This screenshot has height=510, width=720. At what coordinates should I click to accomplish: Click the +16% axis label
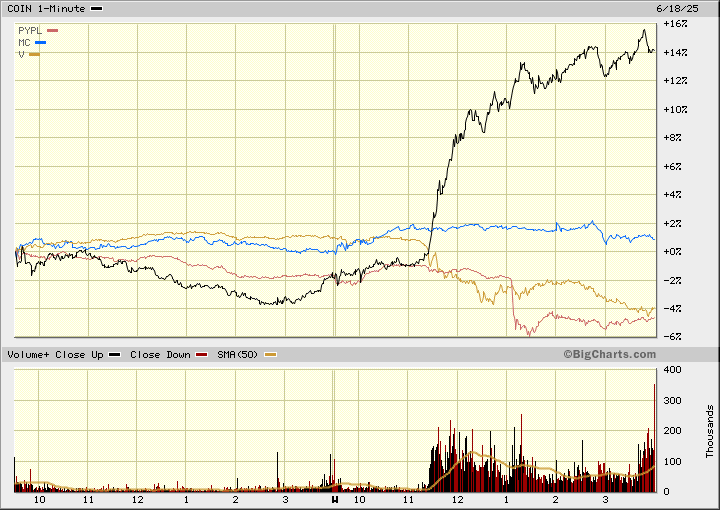[675, 23]
